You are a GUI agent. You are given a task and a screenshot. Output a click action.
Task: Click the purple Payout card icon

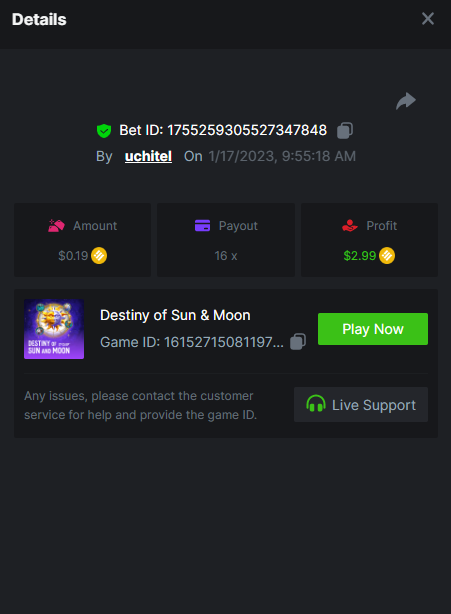pos(202,226)
